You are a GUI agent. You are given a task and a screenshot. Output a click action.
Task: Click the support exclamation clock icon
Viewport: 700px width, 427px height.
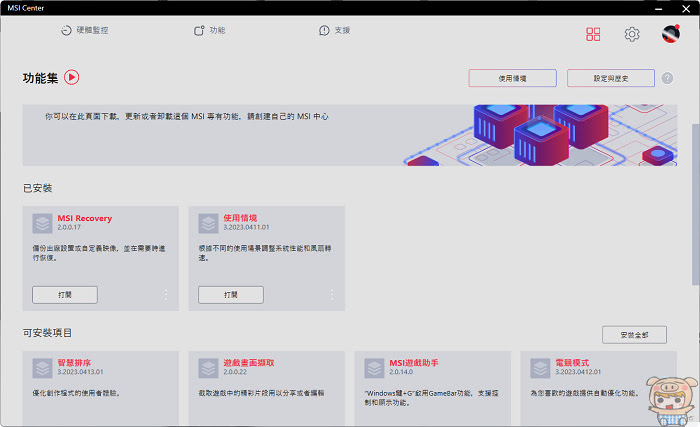324,30
